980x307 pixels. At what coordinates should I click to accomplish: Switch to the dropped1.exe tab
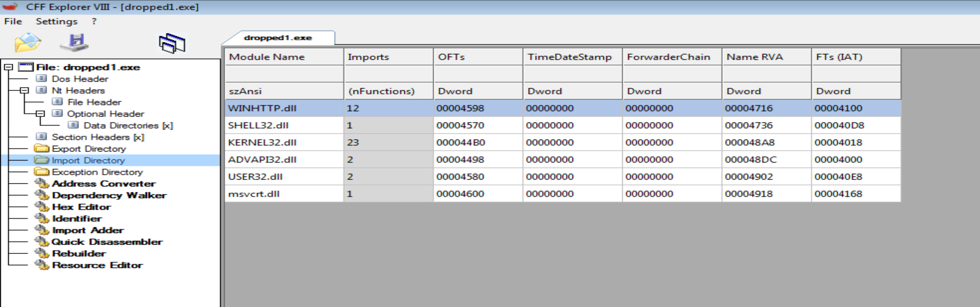(278, 38)
